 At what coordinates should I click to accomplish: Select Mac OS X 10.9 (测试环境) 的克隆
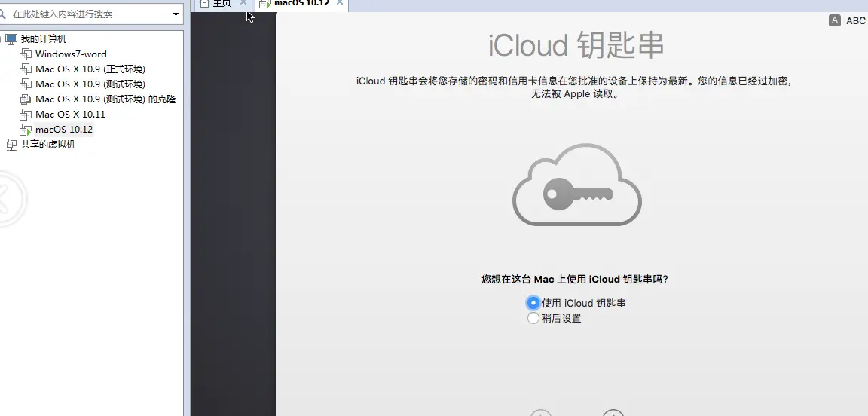(x=105, y=99)
